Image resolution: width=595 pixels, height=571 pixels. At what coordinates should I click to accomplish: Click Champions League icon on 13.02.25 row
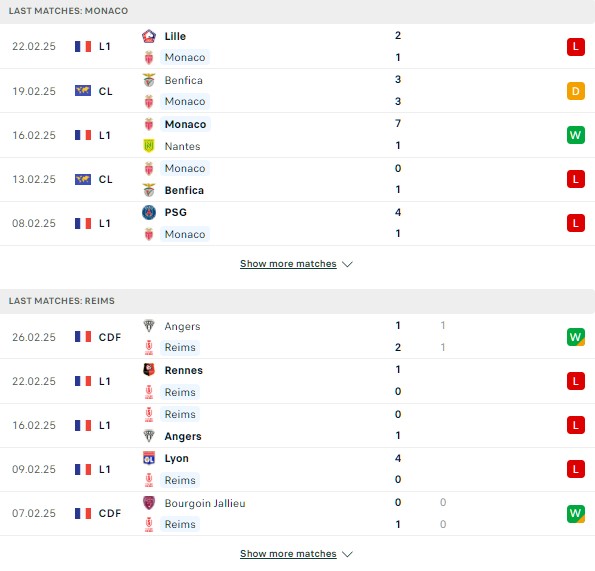(83, 179)
